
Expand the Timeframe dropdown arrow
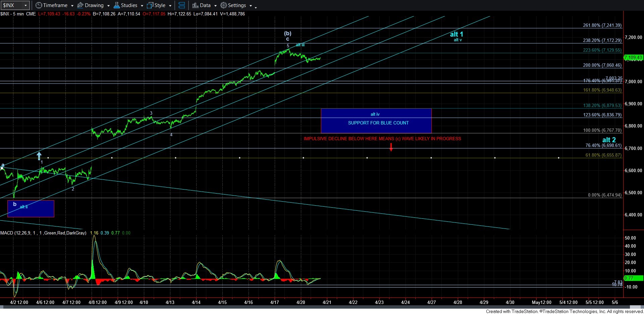pos(72,6)
